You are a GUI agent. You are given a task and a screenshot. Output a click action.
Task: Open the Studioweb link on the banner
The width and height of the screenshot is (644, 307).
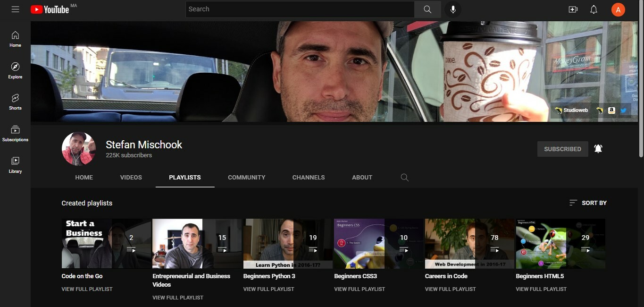pos(571,110)
